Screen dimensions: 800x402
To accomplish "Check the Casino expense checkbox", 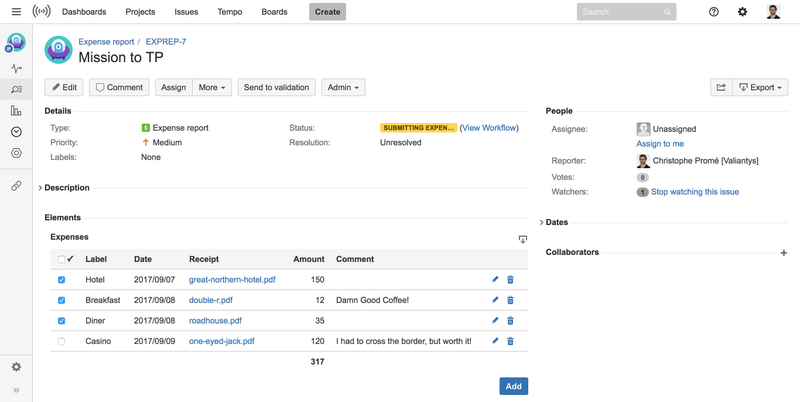I will [61, 341].
